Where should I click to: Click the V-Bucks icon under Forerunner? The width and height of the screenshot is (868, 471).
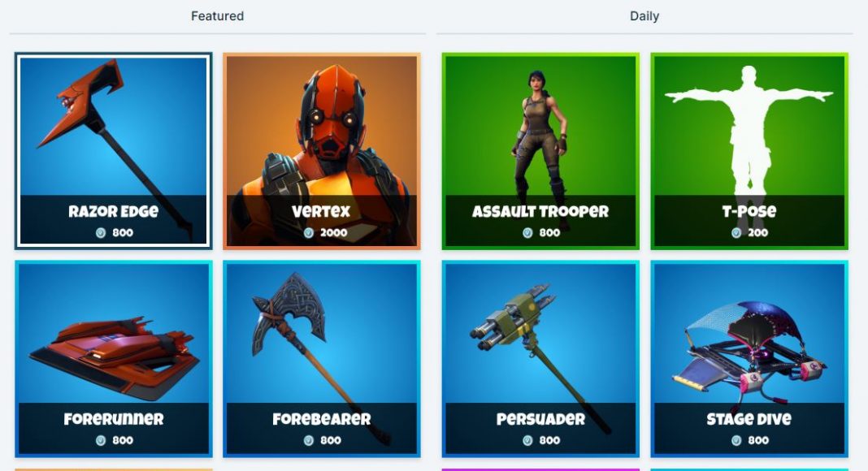(101, 441)
